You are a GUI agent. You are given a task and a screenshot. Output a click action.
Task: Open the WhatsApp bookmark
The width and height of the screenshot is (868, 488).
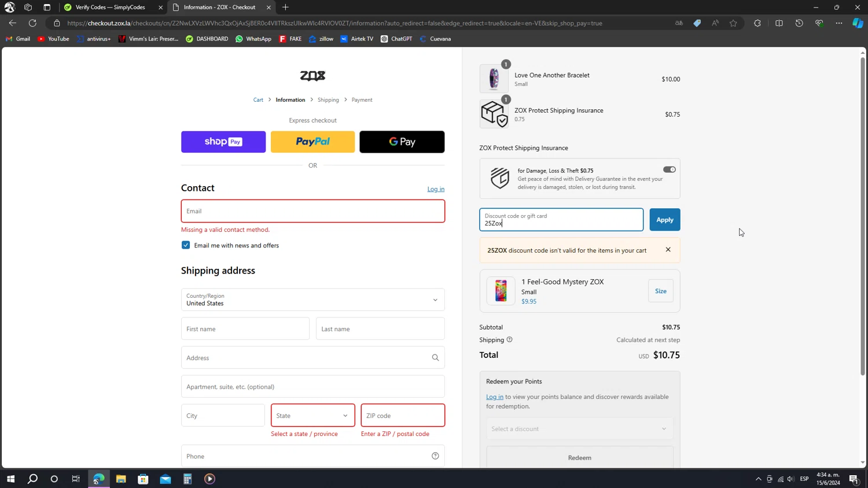[x=253, y=39]
